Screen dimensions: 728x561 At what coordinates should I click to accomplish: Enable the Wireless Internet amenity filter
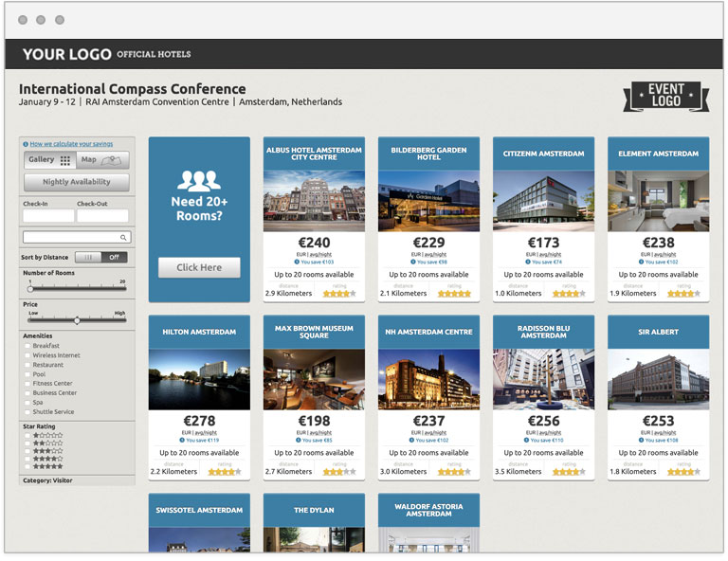27,355
